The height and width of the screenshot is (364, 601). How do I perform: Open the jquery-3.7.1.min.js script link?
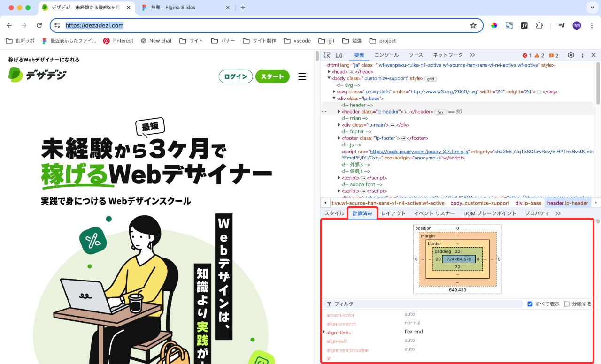(419, 152)
